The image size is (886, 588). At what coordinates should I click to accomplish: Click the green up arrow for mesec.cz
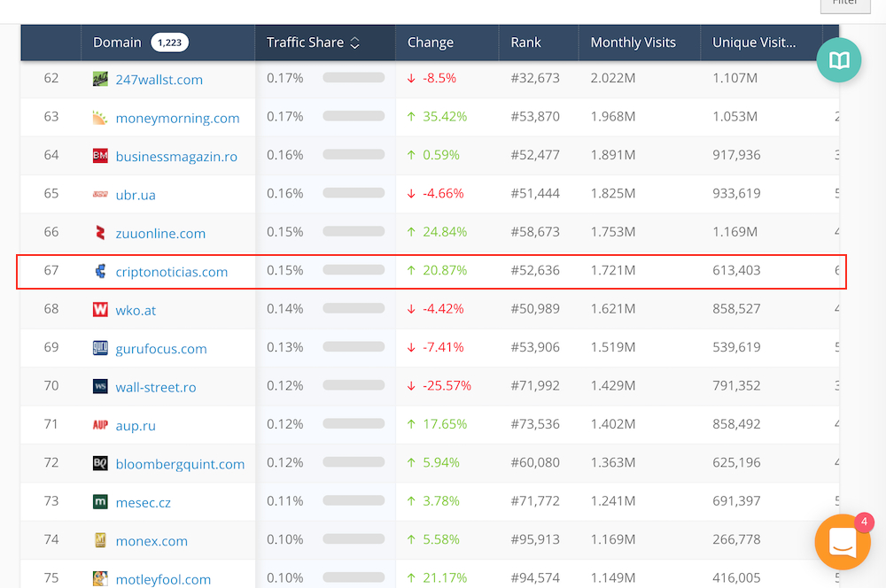[411, 501]
